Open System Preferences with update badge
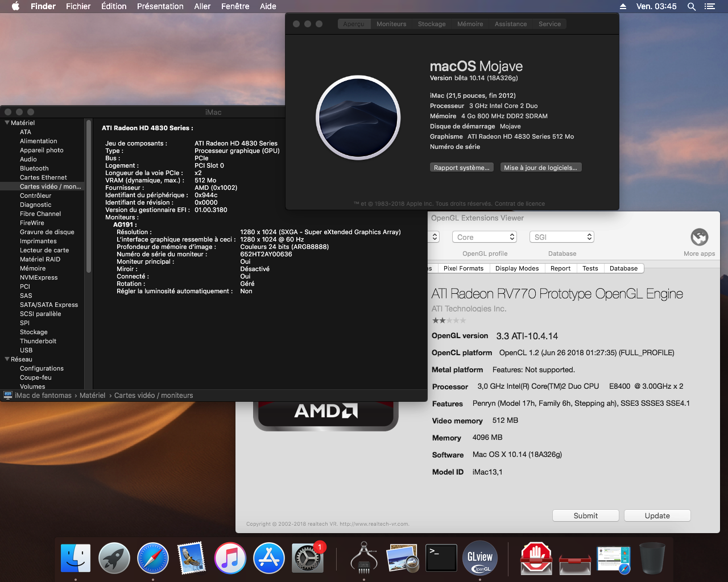 point(308,558)
